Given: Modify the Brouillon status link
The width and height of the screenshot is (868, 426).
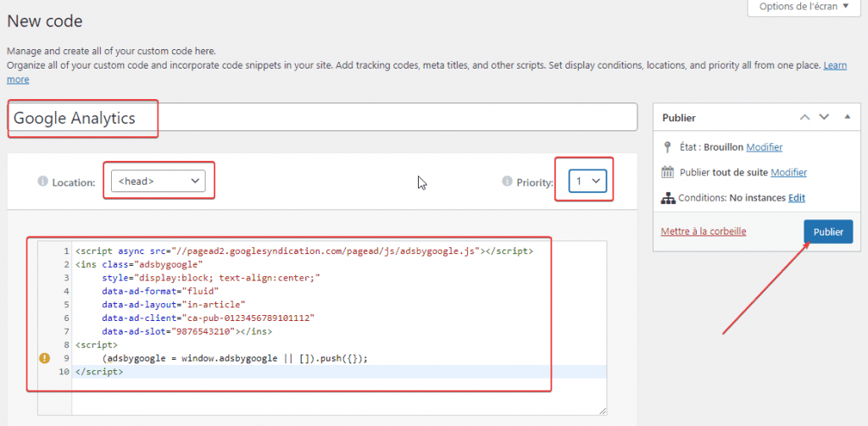Looking at the screenshot, I should pyautogui.click(x=765, y=147).
